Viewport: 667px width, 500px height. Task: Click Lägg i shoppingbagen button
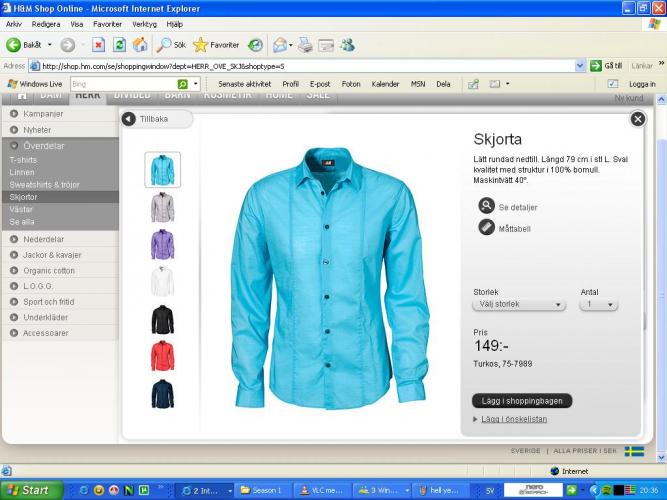click(522, 400)
